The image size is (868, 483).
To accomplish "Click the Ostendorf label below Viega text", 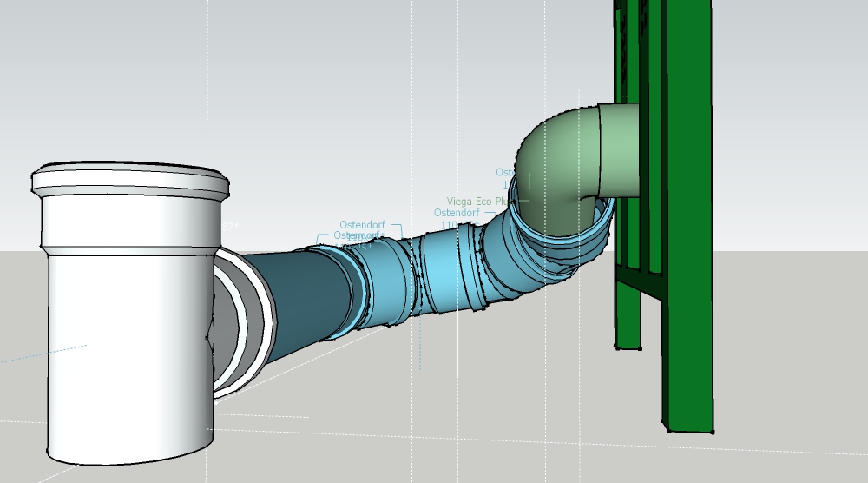I will point(457,213).
